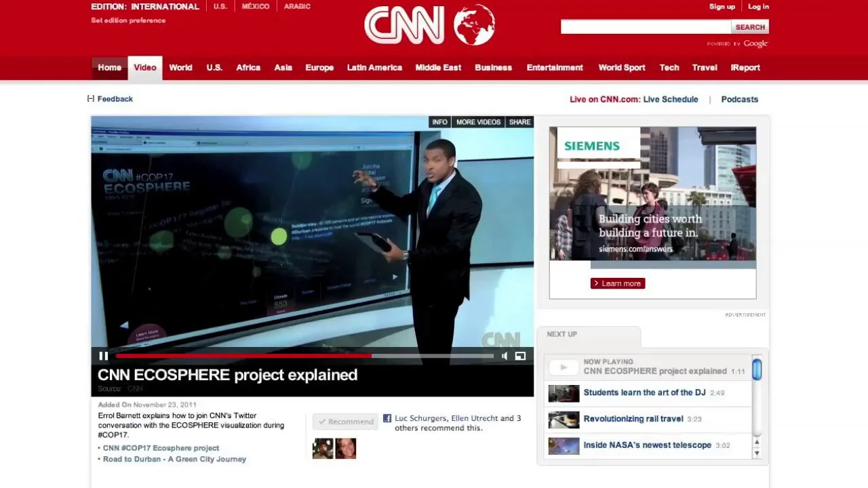Click into the search text field
The width and height of the screenshot is (868, 488).
pyautogui.click(x=646, y=27)
